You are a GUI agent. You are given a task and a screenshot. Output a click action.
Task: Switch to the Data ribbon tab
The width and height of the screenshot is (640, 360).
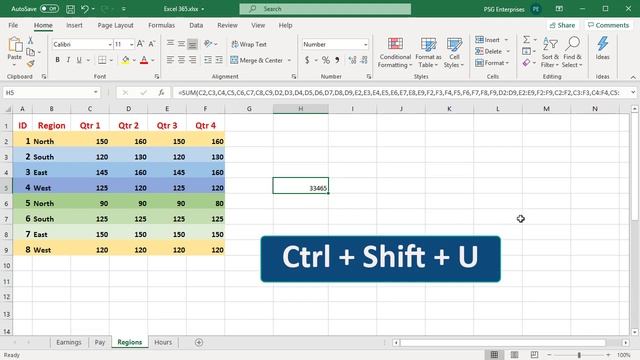coord(196,25)
